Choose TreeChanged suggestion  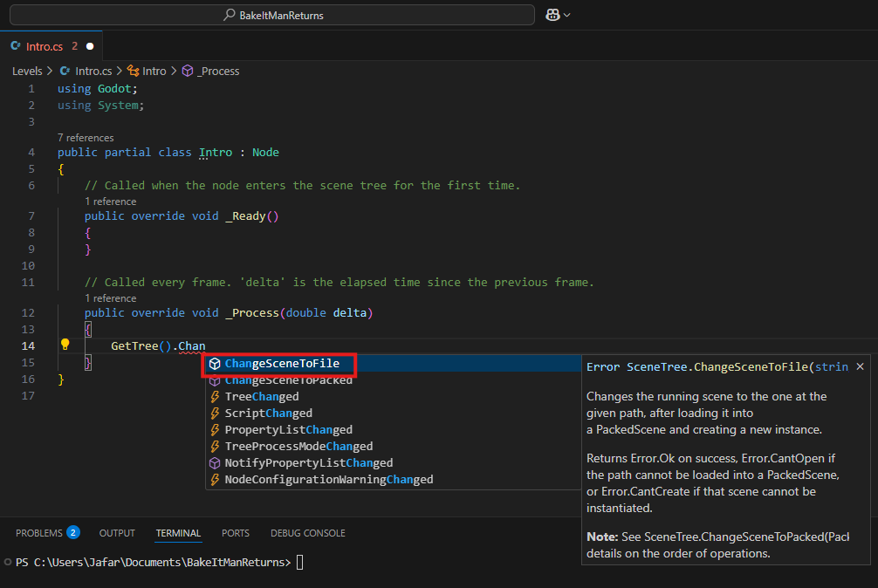393,397
